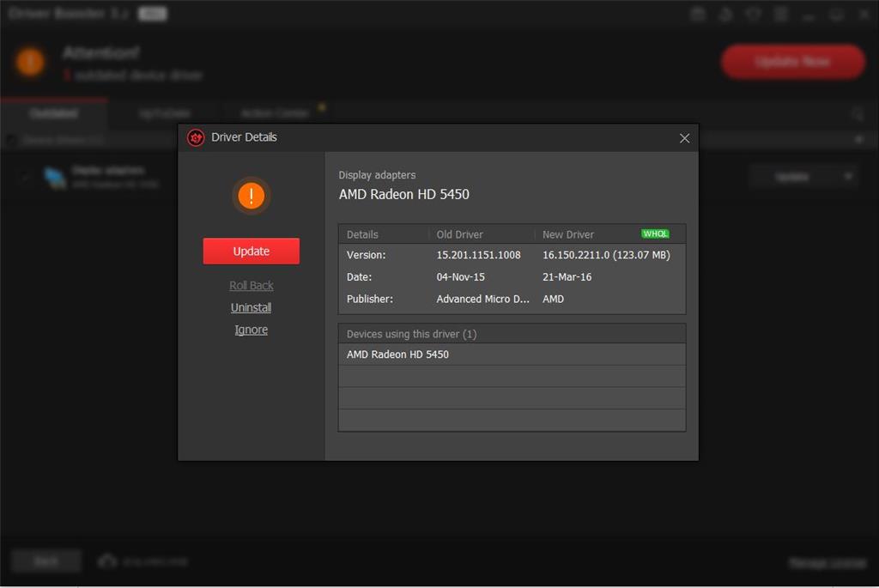Viewport: 879px width, 588px height.
Task: Click the Ignore link
Action: tap(252, 330)
